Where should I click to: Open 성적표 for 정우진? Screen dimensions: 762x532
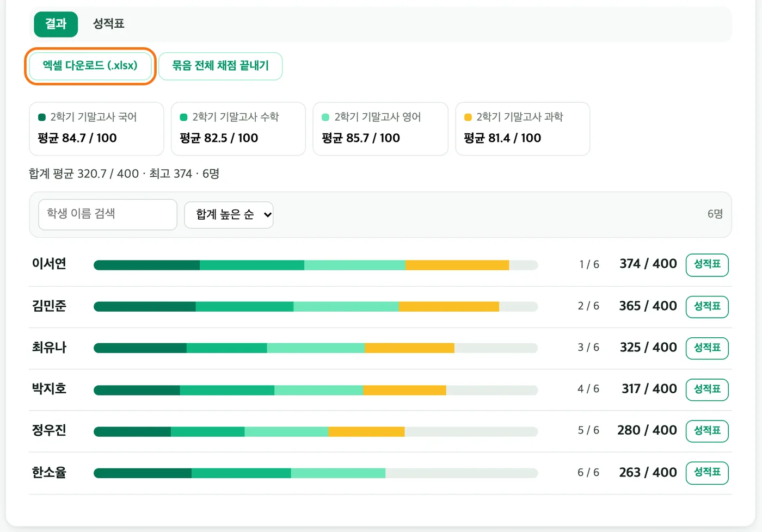707,431
